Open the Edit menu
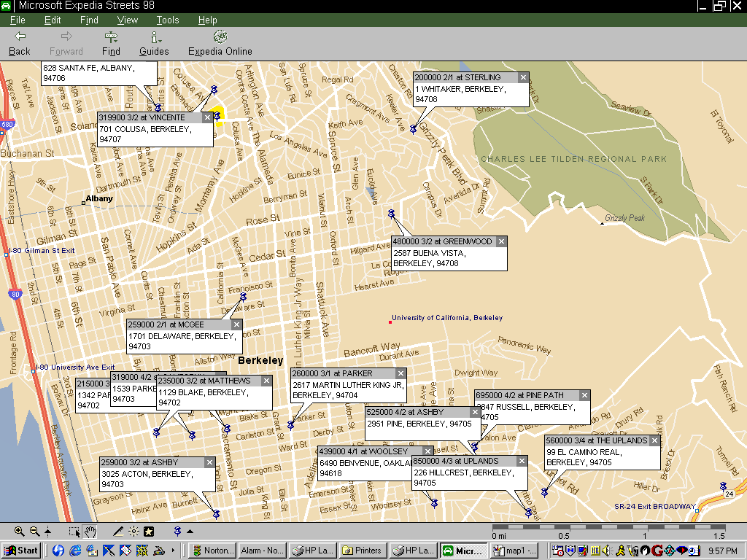The height and width of the screenshot is (560, 747). [53, 20]
